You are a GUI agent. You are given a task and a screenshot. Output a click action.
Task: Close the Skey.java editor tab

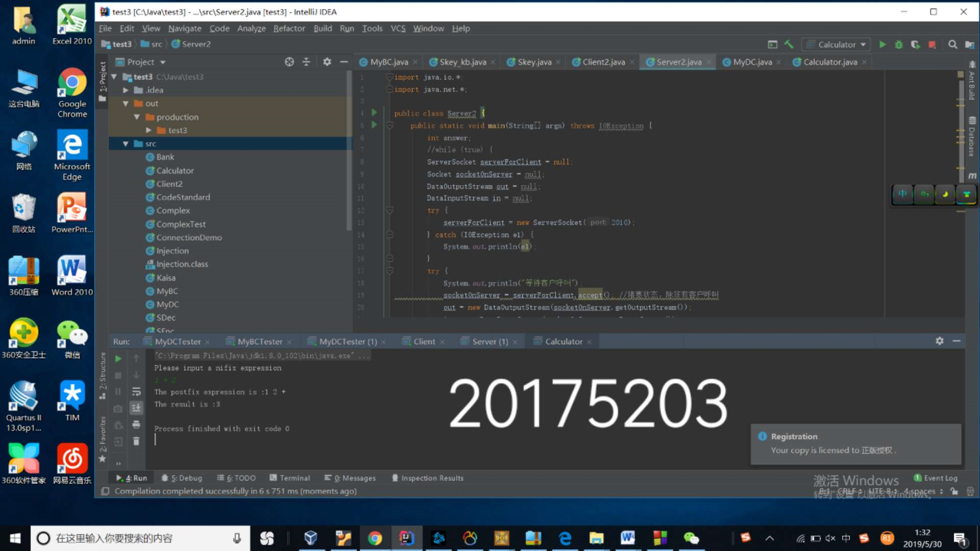pos(558,62)
